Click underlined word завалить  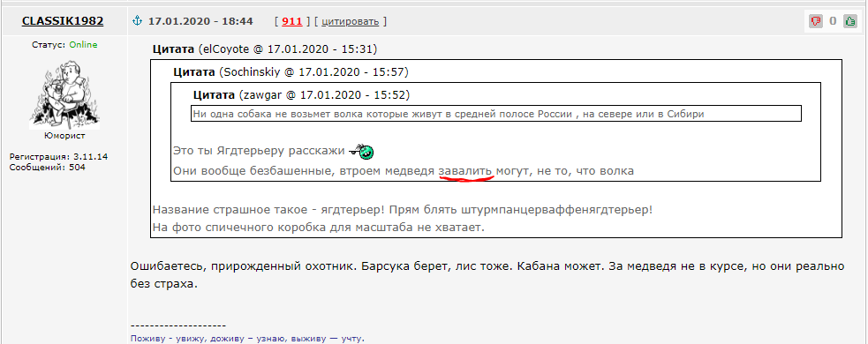[465, 171]
